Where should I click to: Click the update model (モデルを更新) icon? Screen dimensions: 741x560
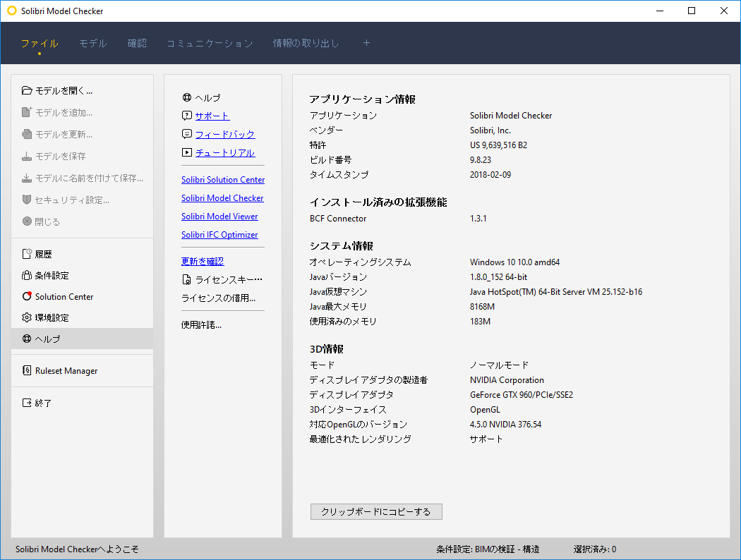[27, 134]
